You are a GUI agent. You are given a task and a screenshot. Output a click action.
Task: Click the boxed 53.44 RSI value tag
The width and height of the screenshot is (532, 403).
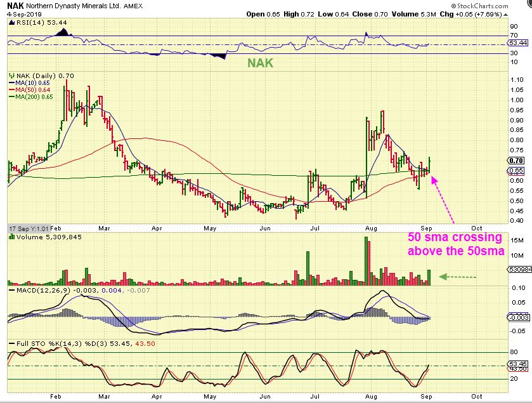tap(518, 43)
